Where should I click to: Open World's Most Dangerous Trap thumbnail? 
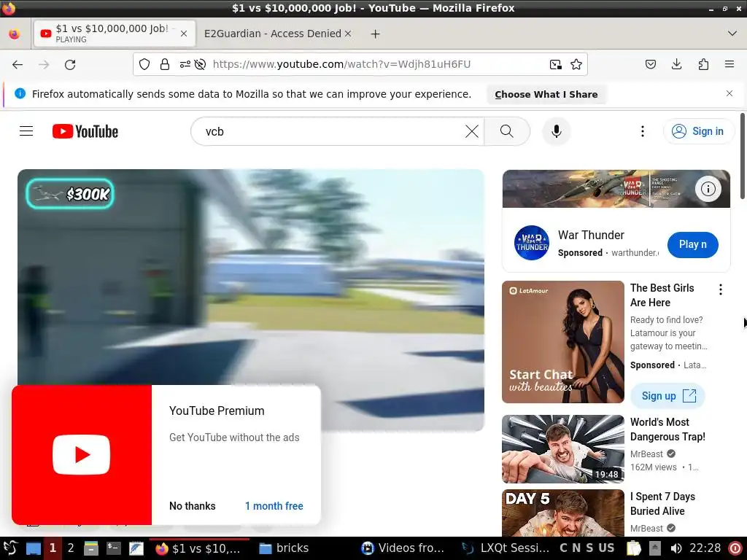tap(562, 448)
